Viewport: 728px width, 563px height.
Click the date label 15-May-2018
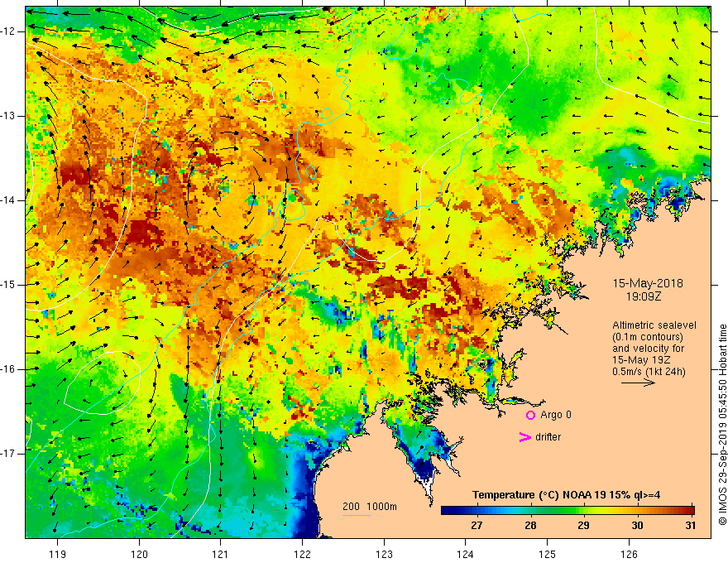[x=648, y=283]
